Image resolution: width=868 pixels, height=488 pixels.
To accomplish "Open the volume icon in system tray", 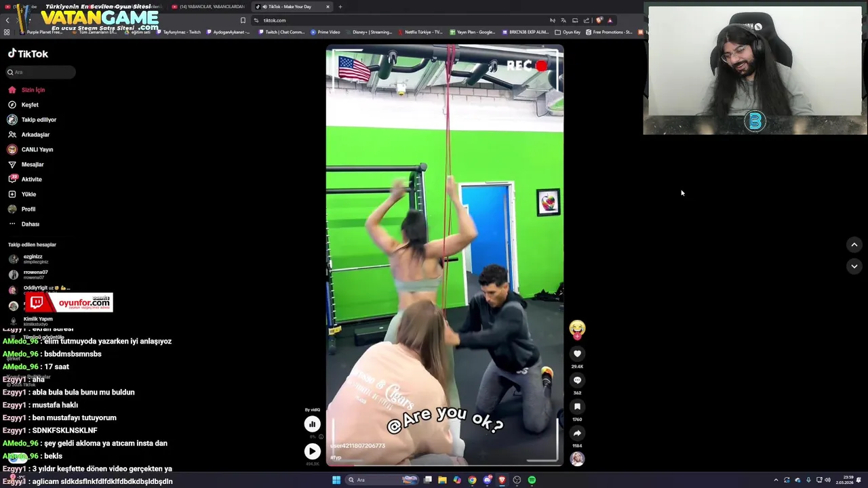I will (827, 480).
